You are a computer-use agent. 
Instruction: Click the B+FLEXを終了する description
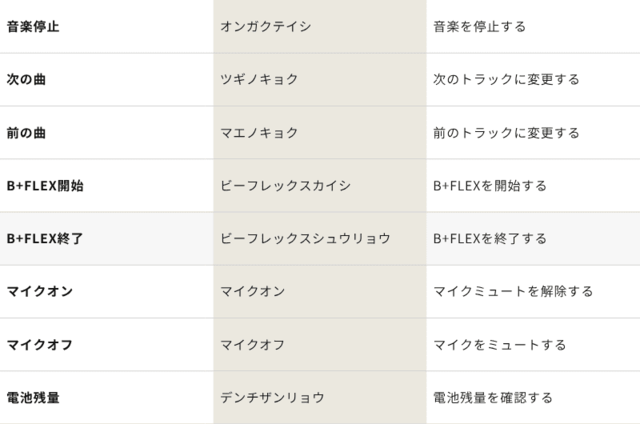coord(490,238)
